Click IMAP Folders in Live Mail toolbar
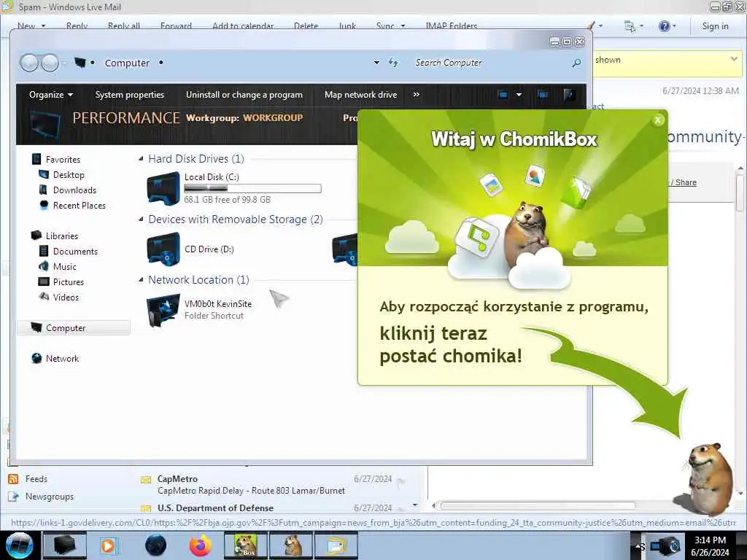The height and width of the screenshot is (560, 747). click(451, 26)
